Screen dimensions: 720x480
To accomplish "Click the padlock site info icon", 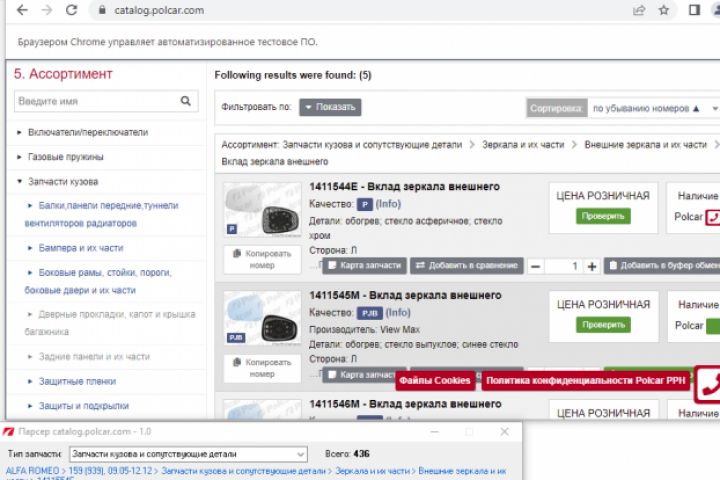I will (x=102, y=10).
